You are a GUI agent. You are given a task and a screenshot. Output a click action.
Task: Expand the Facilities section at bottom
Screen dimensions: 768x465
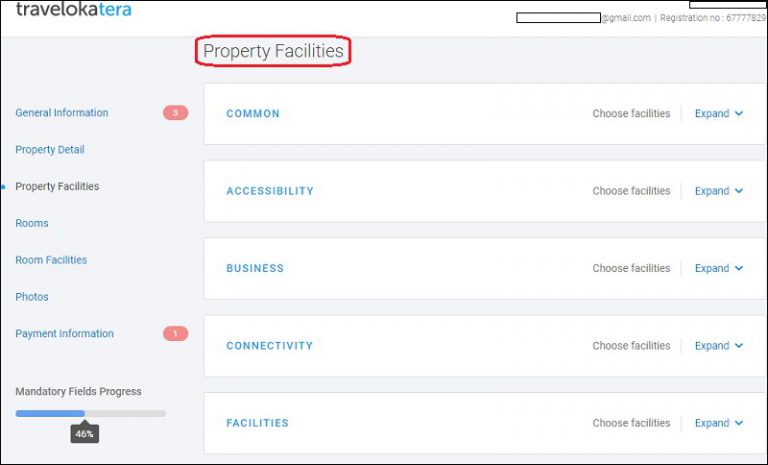click(x=718, y=423)
